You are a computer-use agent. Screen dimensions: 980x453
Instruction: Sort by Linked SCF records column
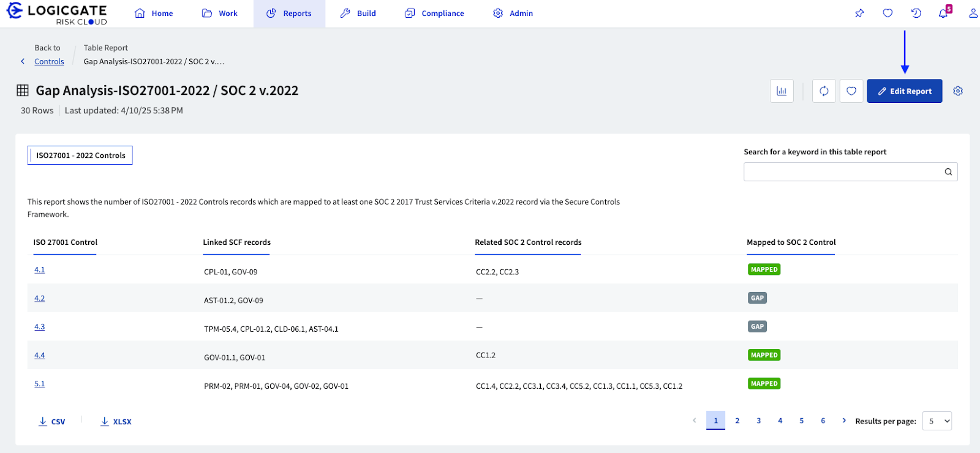236,242
